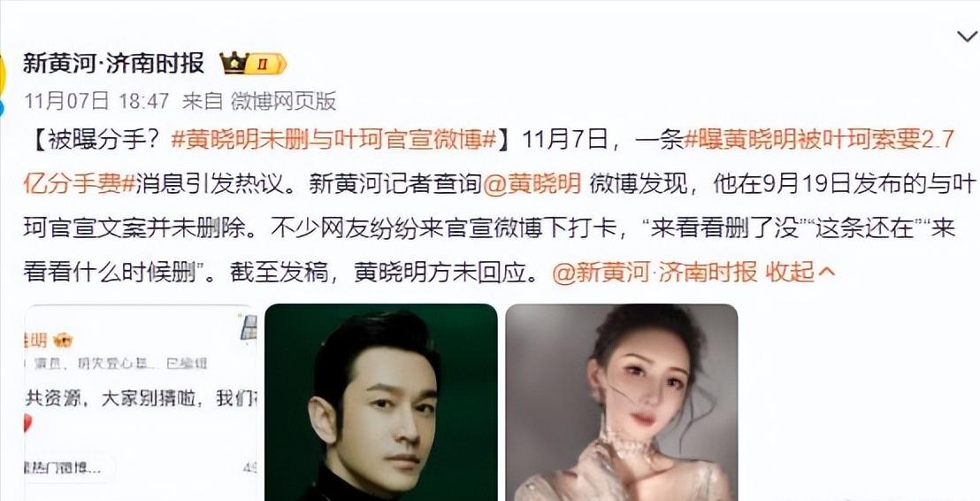The image size is (980, 501).
Task: Open the Weibo screenshot thumbnail
Action: [141, 402]
